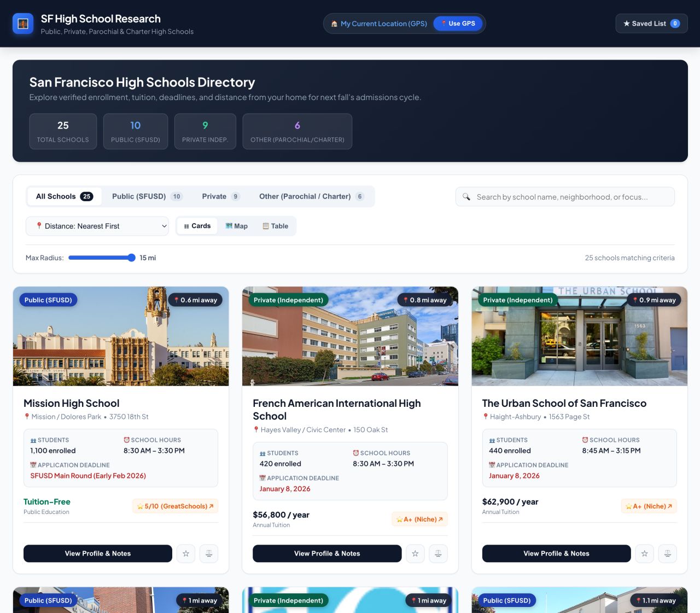The height and width of the screenshot is (613, 700).
Task: Click the 0.8 mi away distance badge
Action: click(424, 300)
